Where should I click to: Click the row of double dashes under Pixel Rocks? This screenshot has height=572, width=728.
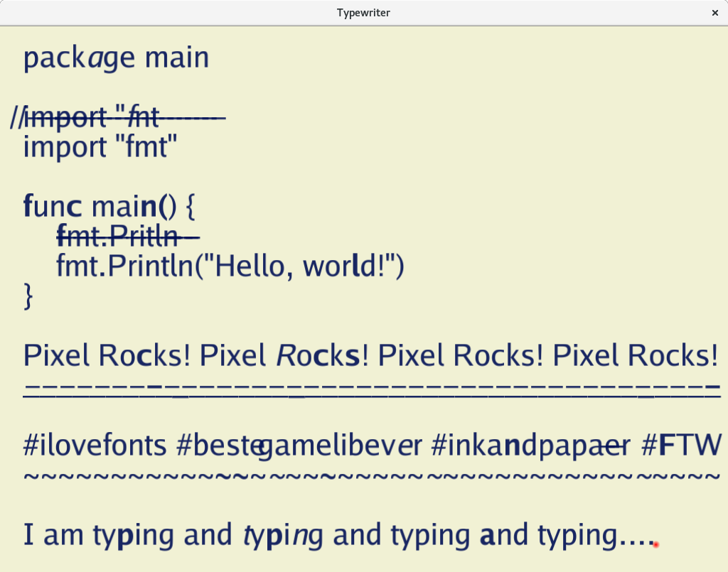[x=372, y=391]
